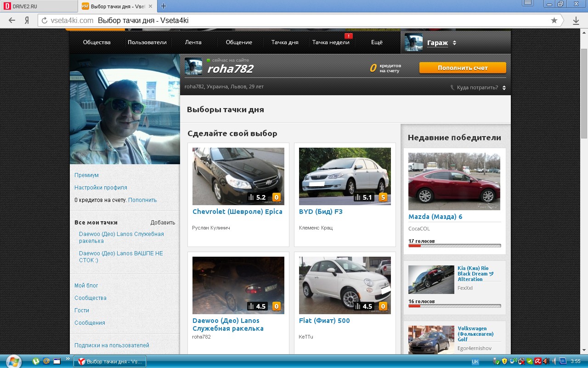588x368 pixels.
Task: Open the browser downloads arrow
Action: pos(576,20)
